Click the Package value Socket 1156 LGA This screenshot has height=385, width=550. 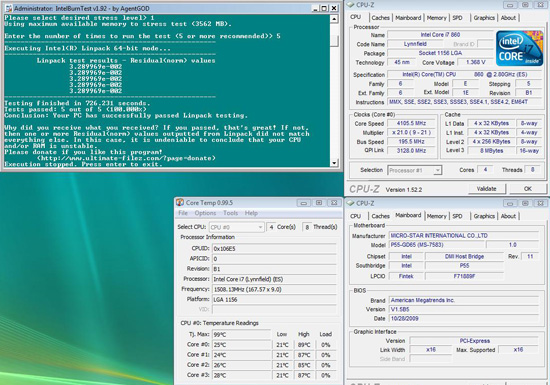click(441, 53)
